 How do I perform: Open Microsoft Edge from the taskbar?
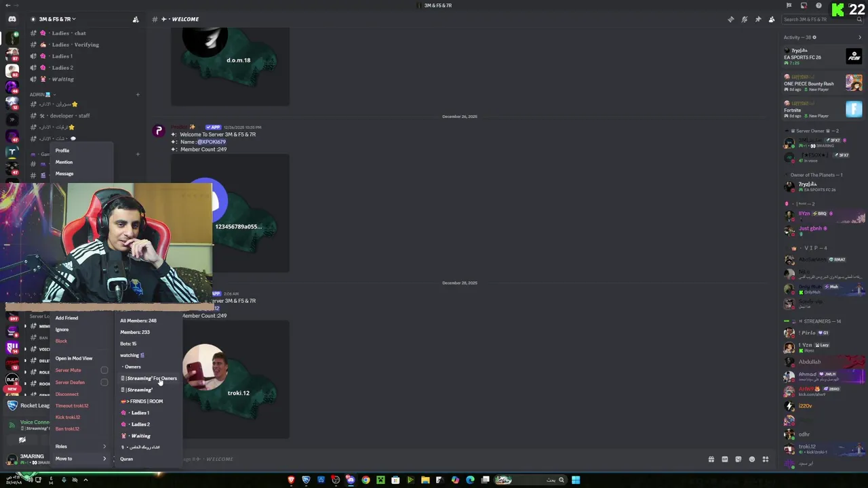point(470,480)
